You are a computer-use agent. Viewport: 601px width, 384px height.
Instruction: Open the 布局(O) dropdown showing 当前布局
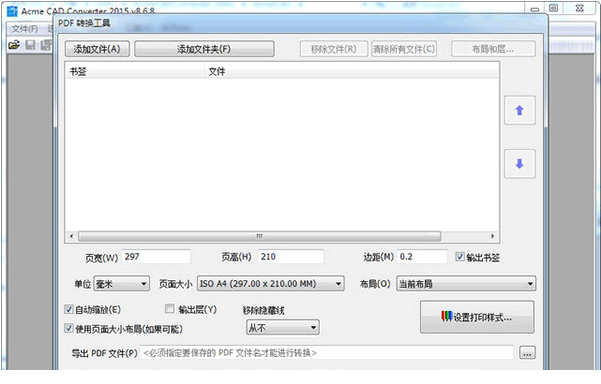(x=466, y=284)
